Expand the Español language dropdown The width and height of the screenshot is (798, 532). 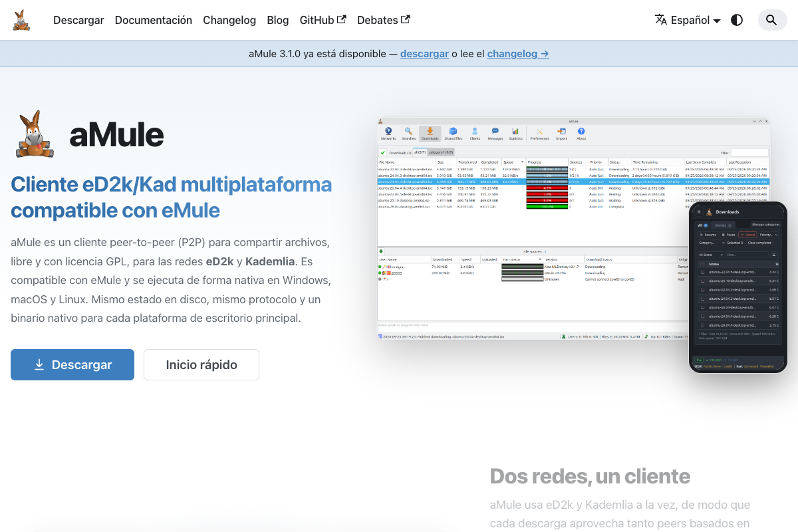point(688,20)
